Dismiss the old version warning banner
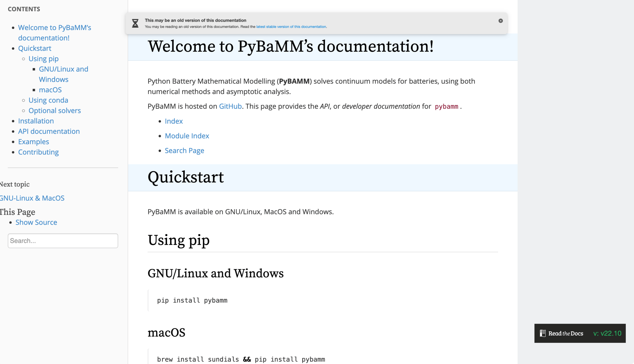Viewport: 634px width, 364px height. coord(500,21)
